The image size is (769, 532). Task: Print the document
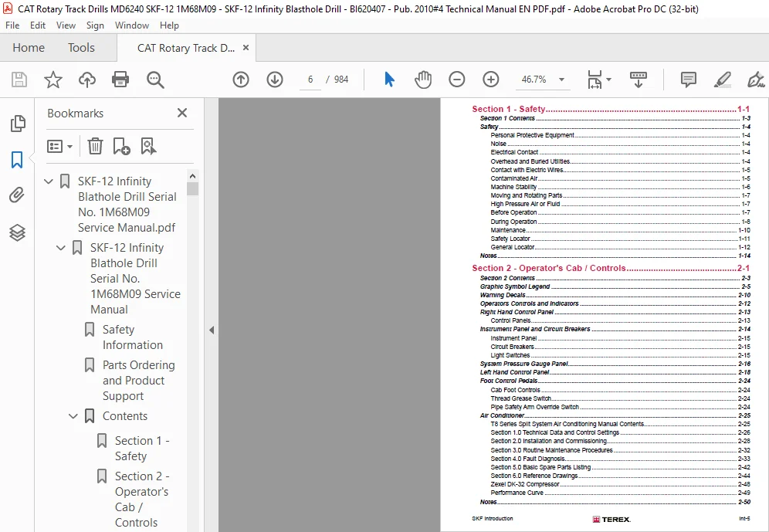120,80
